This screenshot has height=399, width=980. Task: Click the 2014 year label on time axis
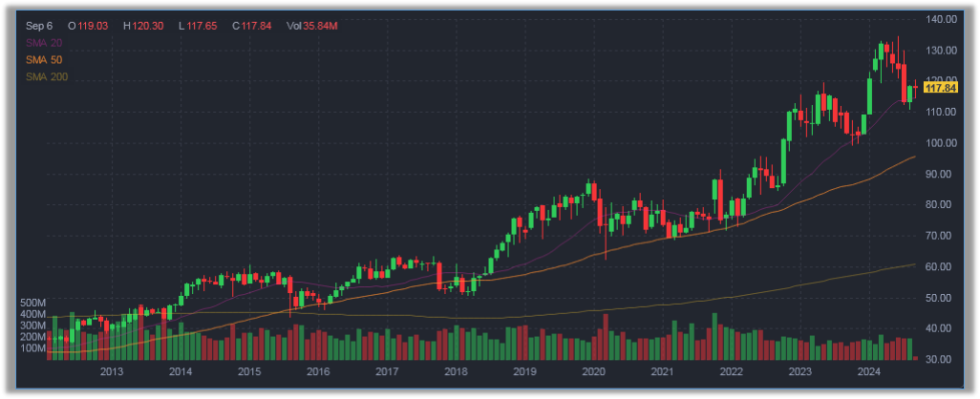[180, 373]
